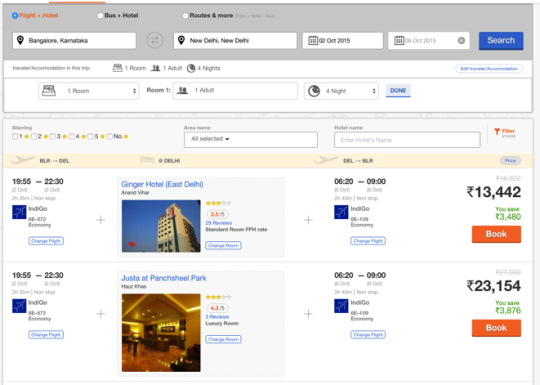The image size is (540, 385).
Task: Click return IndiGo logo in Ginger Hotel row
Action: click(x=341, y=212)
